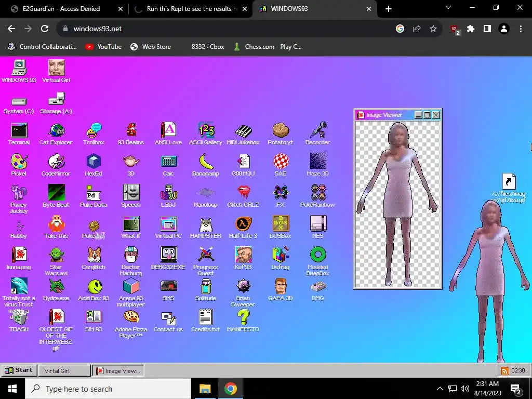Image resolution: width=532 pixels, height=399 pixels.
Task: Bookmark this page with the star
Action: (433, 29)
